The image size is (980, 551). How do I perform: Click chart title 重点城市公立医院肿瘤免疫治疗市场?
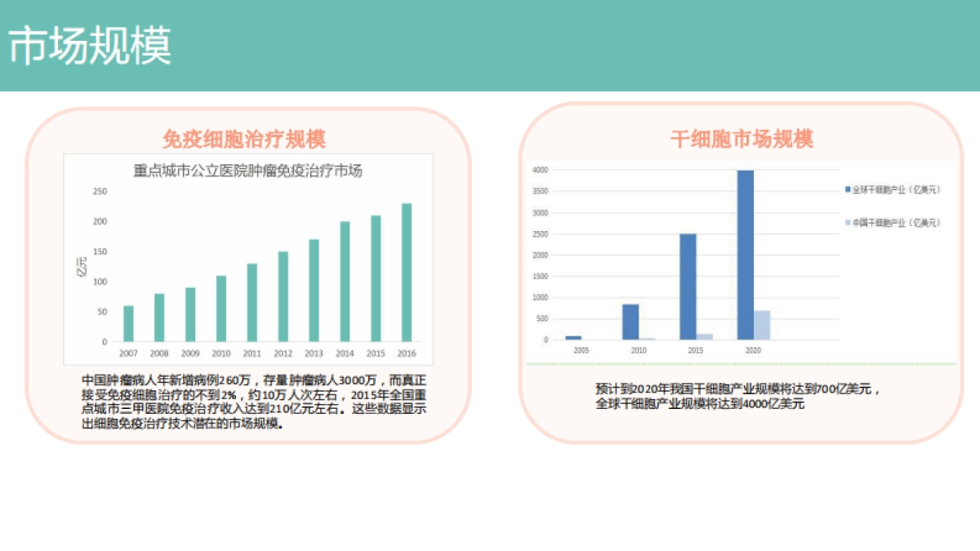[248, 171]
